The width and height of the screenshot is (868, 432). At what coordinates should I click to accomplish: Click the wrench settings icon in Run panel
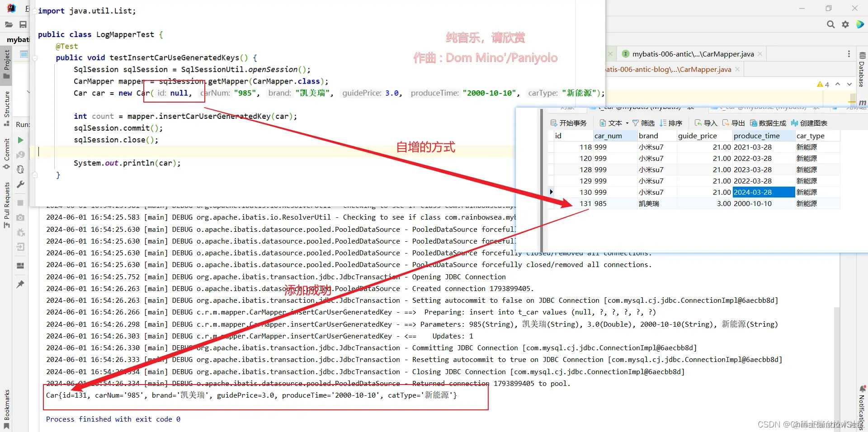(x=20, y=184)
